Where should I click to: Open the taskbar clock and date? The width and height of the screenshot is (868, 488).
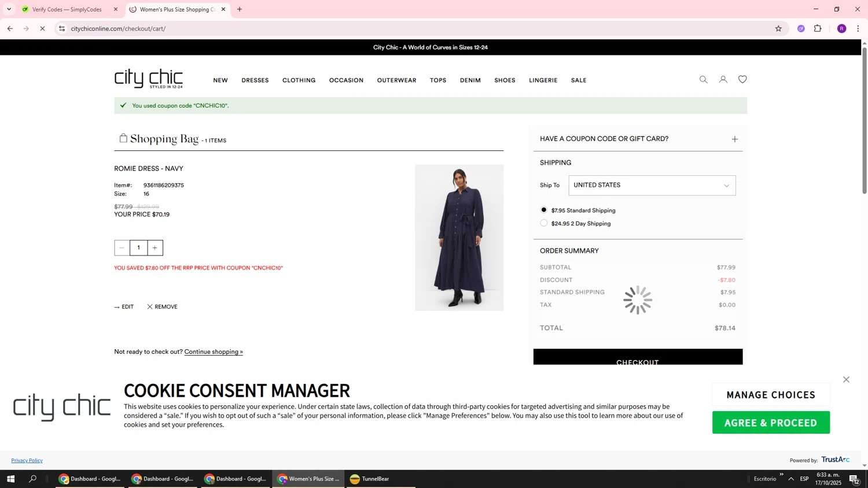pos(829,479)
